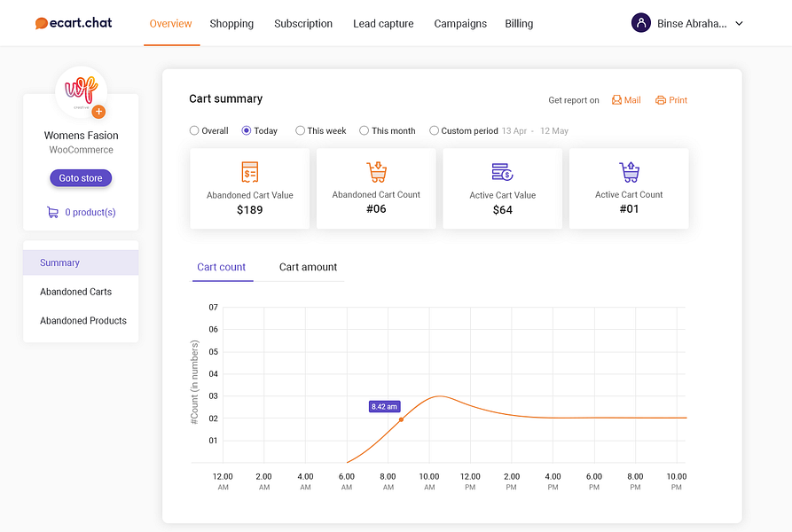The width and height of the screenshot is (792, 532).
Task: Click the 6.00 AM axis label
Action: 347,481
